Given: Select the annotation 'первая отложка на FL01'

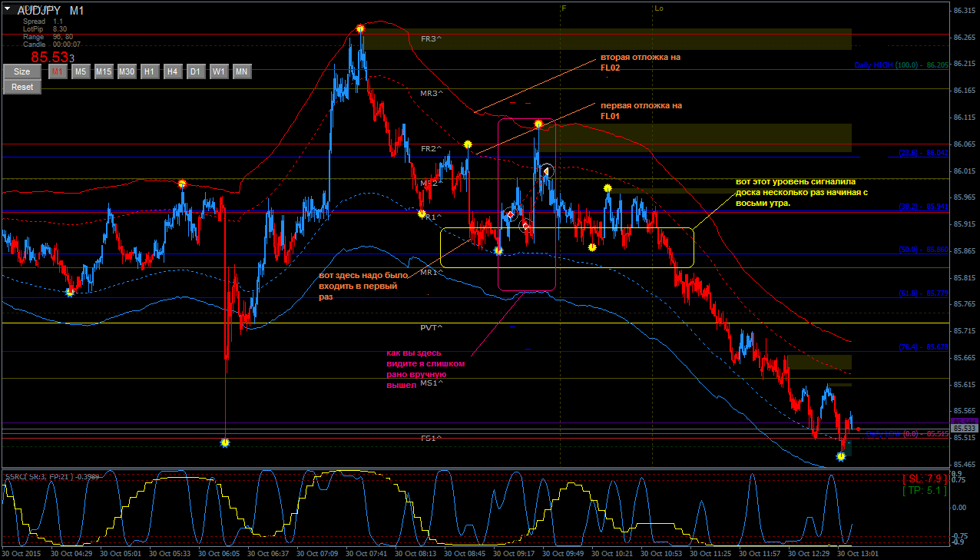Looking at the screenshot, I should click(641, 111).
